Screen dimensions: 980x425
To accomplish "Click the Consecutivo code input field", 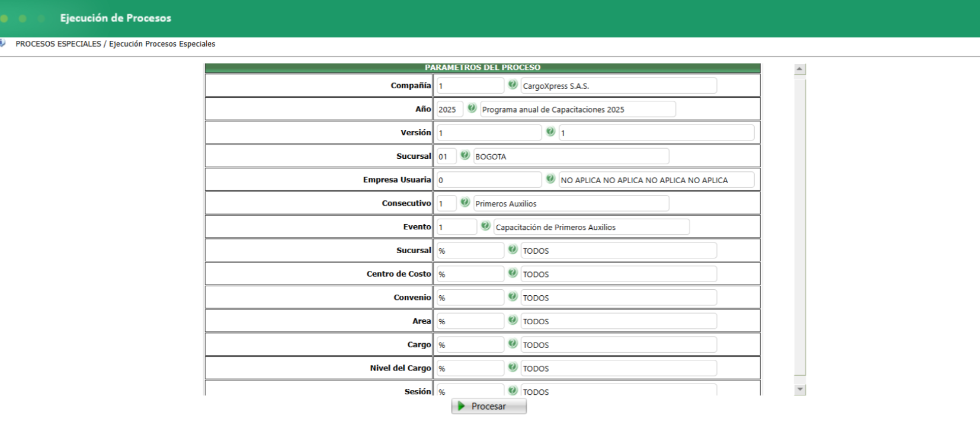I will [447, 203].
